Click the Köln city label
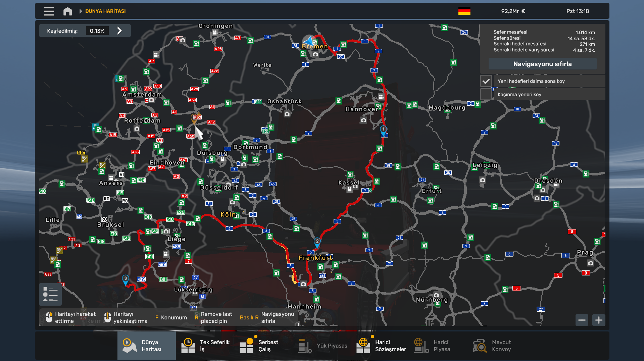The image size is (644, 361). pyautogui.click(x=228, y=214)
